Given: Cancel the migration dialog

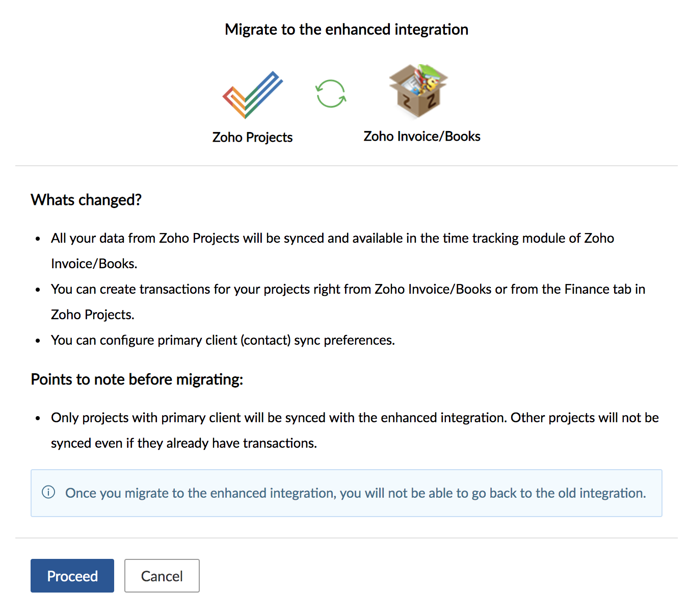Looking at the screenshot, I should click(162, 576).
